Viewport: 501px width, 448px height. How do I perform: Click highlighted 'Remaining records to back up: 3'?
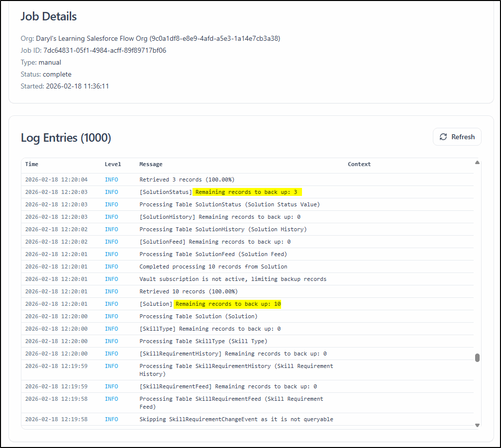247,192
